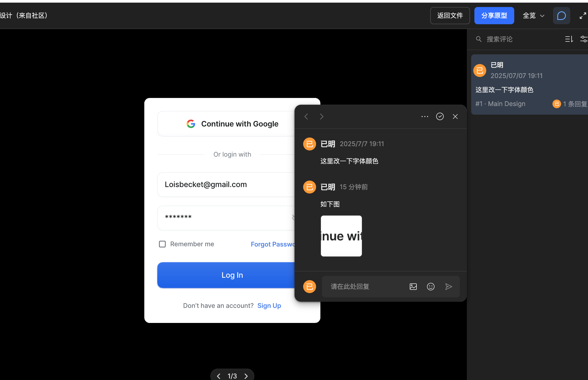Click the 分享原型 share button
Viewport: 588px width, 380px height.
click(x=494, y=16)
